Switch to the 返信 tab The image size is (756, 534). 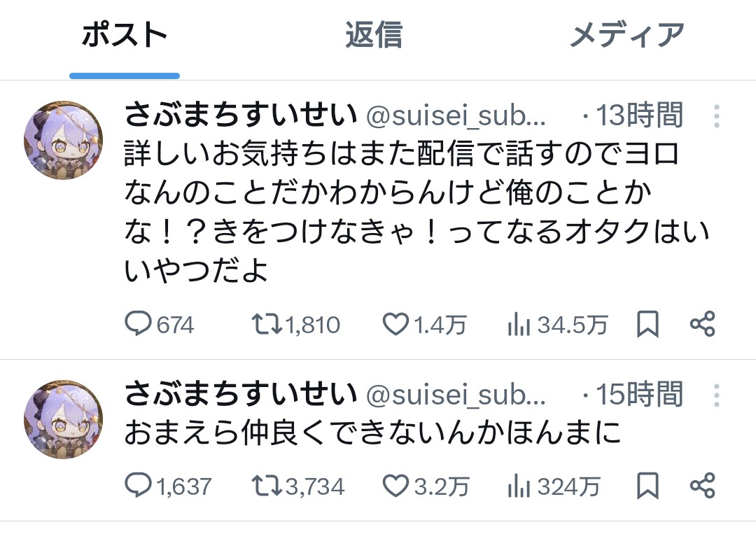pyautogui.click(x=374, y=35)
